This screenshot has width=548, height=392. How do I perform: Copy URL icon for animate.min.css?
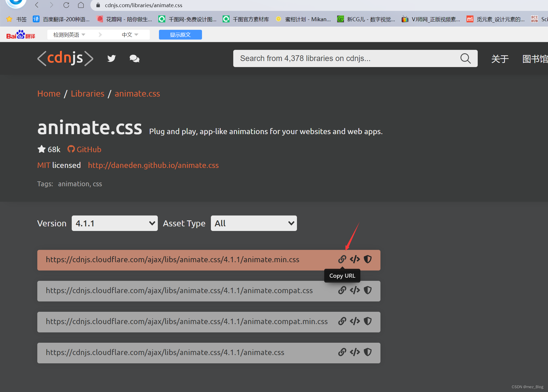[x=342, y=259]
